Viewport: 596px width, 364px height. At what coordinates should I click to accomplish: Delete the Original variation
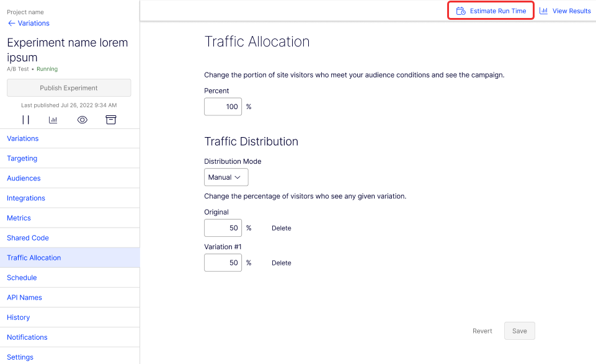[282, 228]
